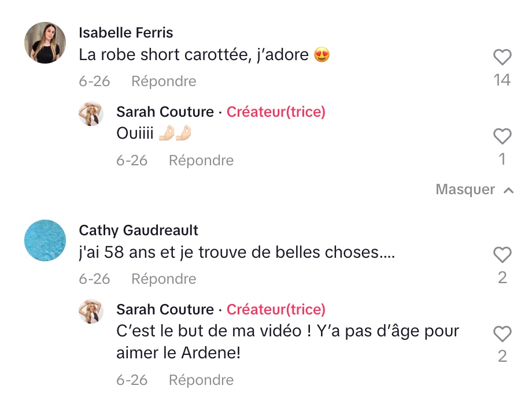Screen dimensions: 532x393
Task: Open Sarah Couture's avatar in the first reply
Action: (x=91, y=114)
